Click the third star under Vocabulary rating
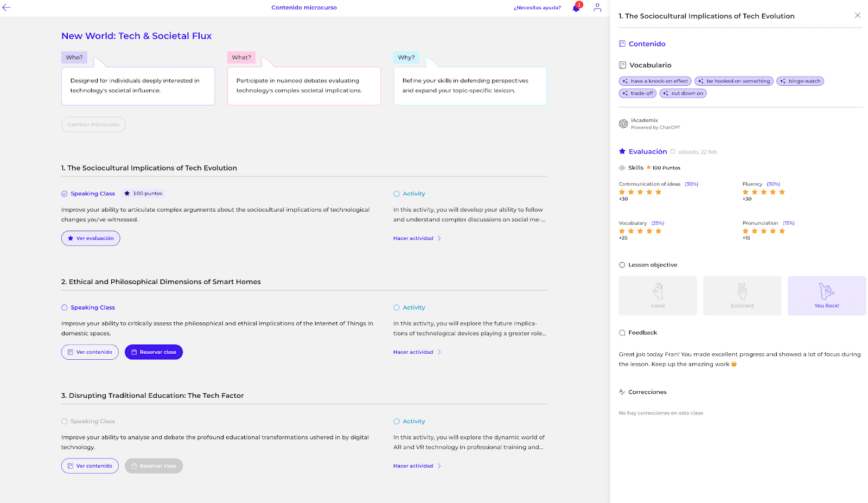 640,231
